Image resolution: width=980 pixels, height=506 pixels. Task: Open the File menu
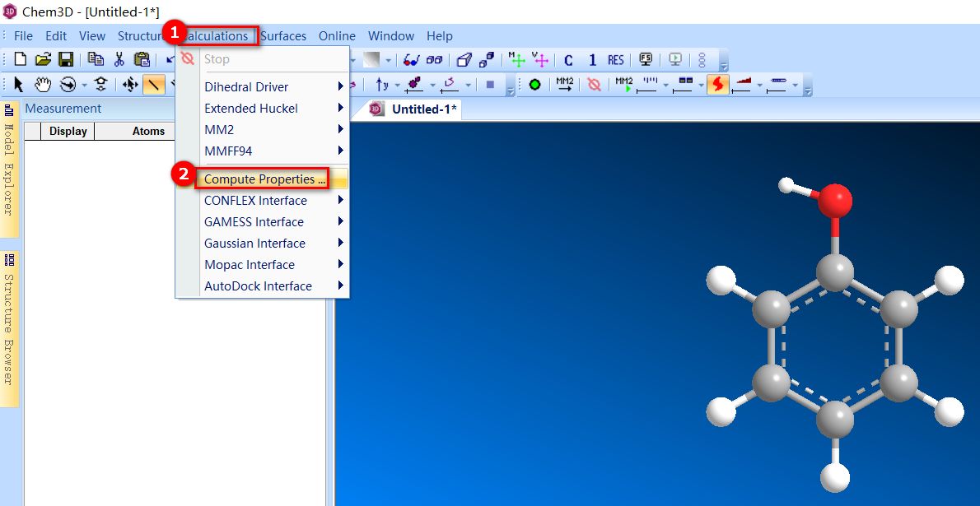pos(23,35)
